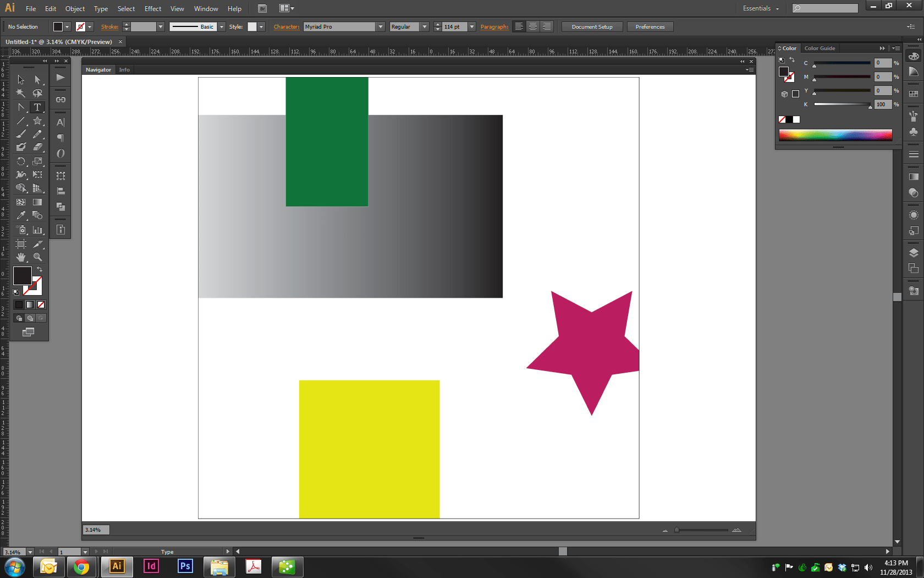Activate the Zoom tool
Screen dimensions: 924x578
[x=37, y=257]
